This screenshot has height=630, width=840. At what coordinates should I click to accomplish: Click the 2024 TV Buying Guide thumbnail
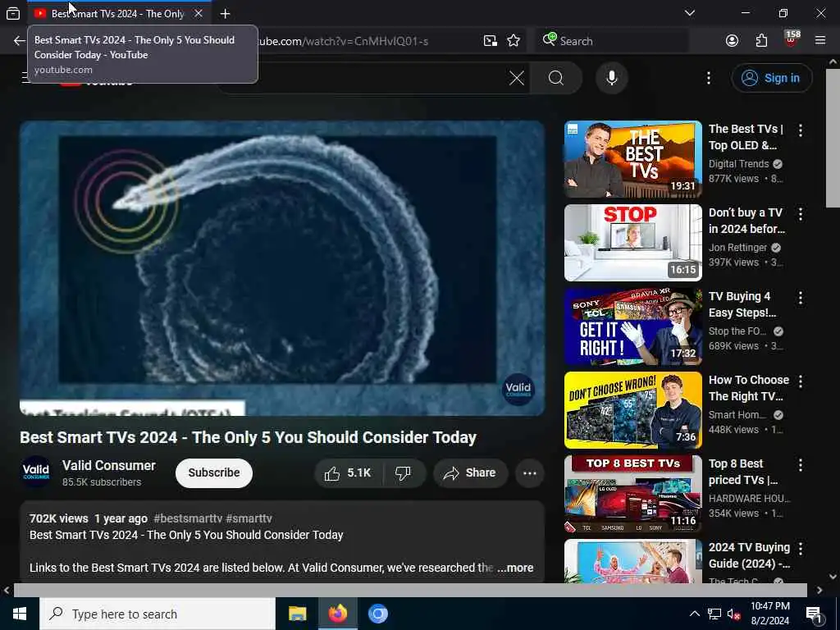click(632, 561)
